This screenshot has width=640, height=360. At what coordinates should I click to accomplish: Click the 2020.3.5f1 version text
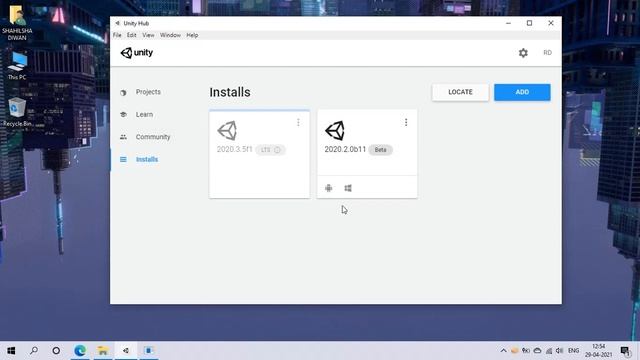pos(234,149)
